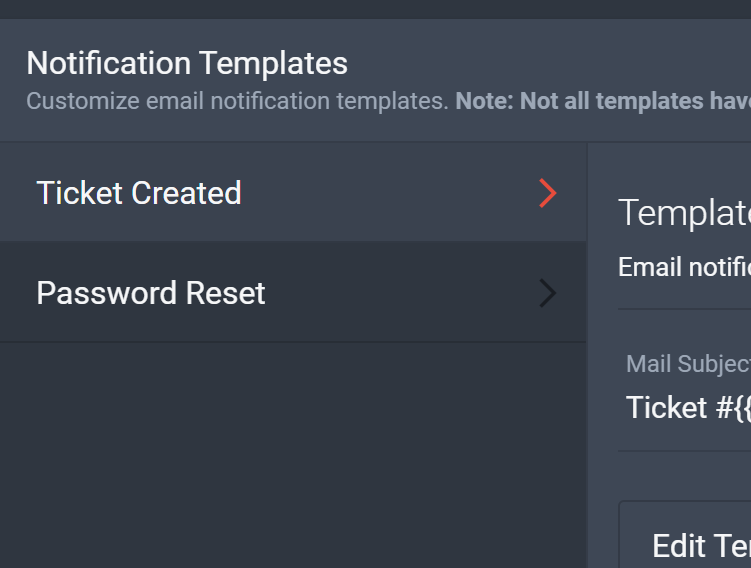Click the Mail Subject label
Screen dimensions: 751x568
pos(688,364)
